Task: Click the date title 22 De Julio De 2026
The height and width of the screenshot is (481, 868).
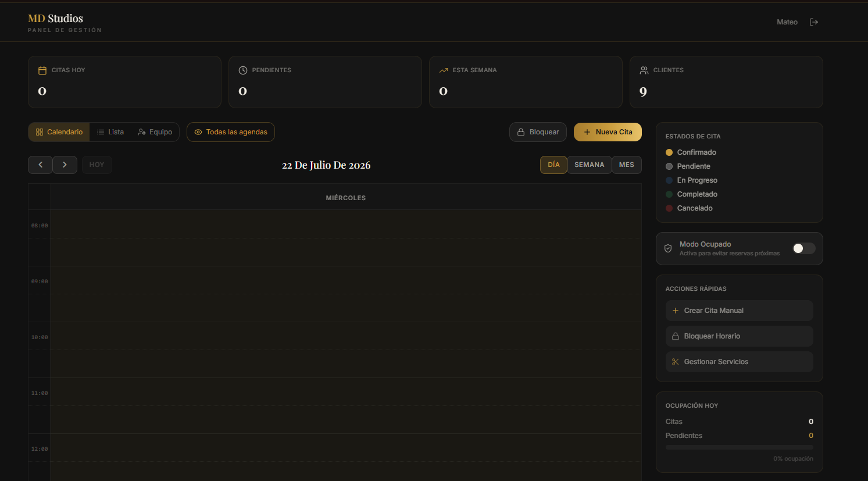Action: (x=326, y=165)
